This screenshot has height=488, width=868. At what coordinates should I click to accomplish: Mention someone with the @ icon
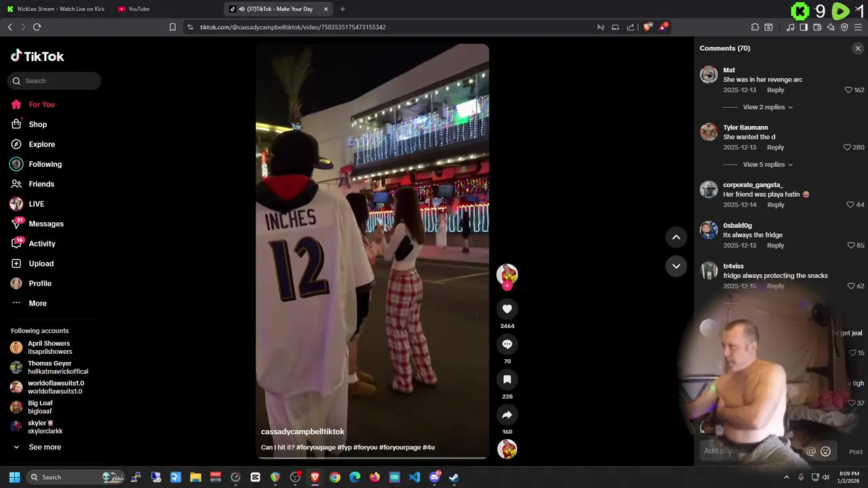(x=810, y=451)
